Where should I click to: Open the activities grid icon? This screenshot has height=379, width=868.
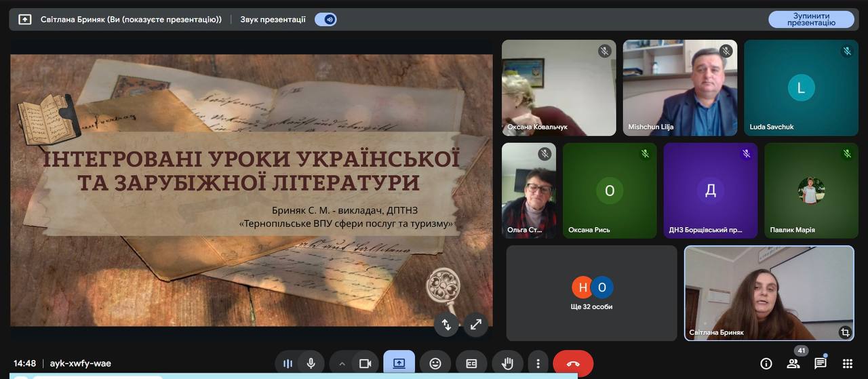pyautogui.click(x=847, y=363)
